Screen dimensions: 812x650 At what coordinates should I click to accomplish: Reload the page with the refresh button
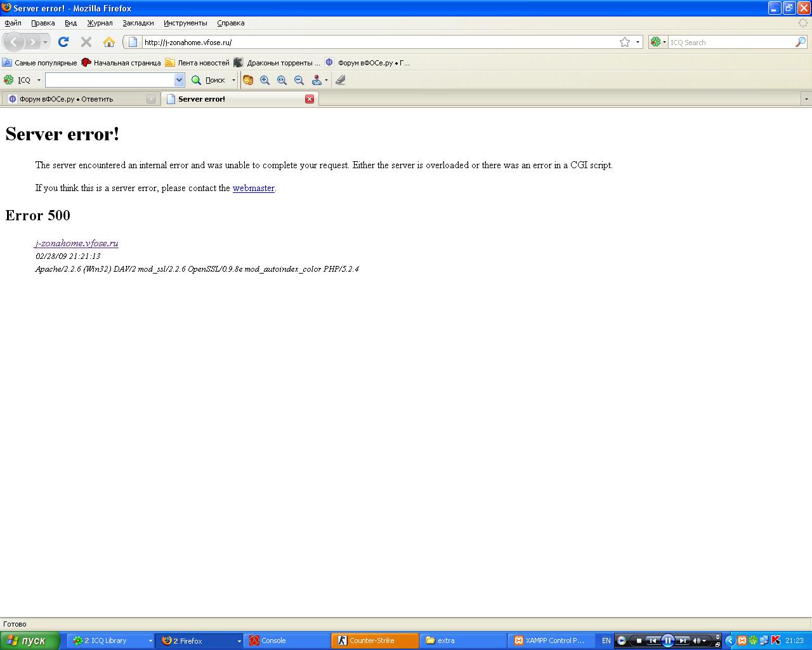(63, 42)
